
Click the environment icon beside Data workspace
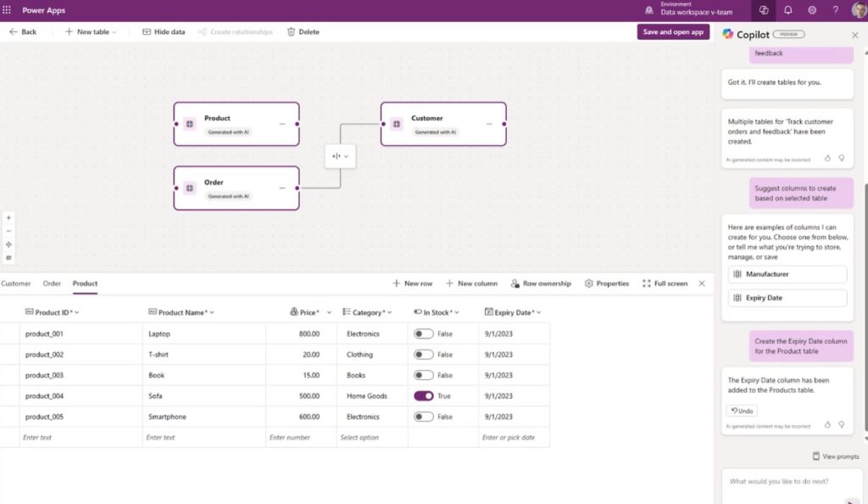tap(648, 10)
